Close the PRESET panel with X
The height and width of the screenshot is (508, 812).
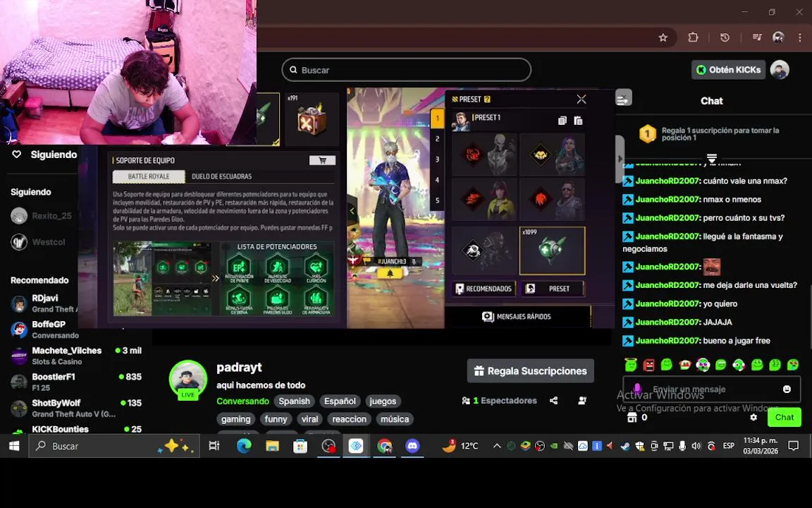(582, 99)
